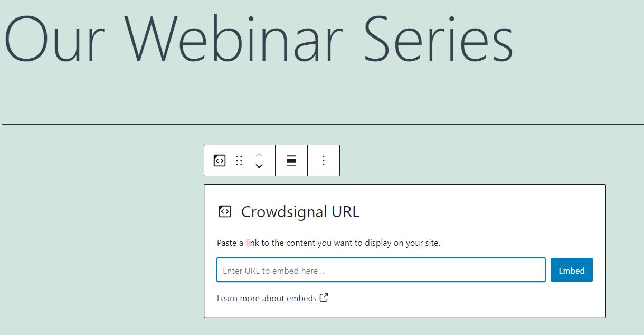Image resolution: width=644 pixels, height=335 pixels.
Task: Click the Crowdsignal block transform icon
Action: click(219, 160)
